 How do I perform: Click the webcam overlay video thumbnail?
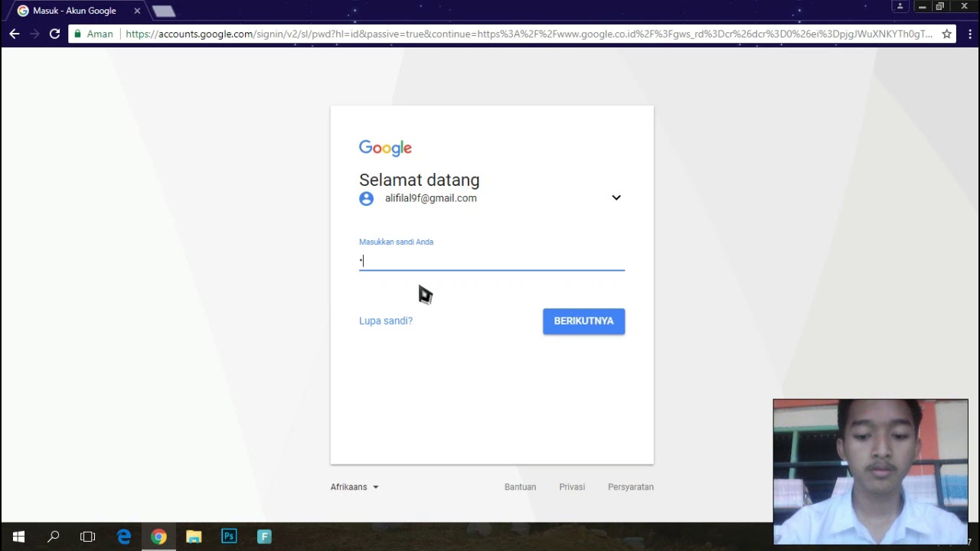[871, 472]
